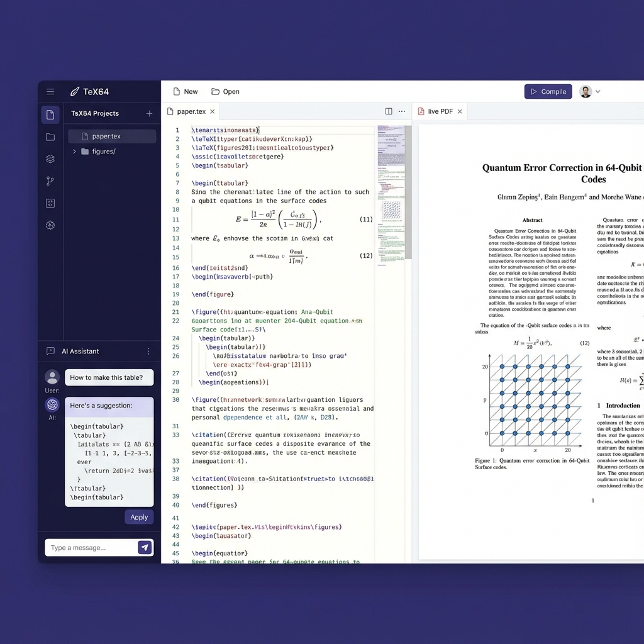Click the code package icon in sidebar
Image resolution: width=644 pixels, height=644 pixels.
click(x=50, y=203)
